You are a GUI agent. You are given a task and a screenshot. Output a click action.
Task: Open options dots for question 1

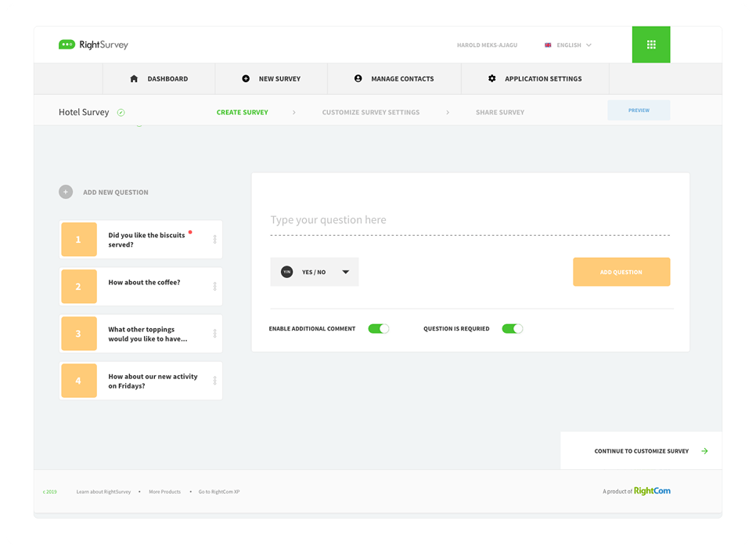click(x=214, y=240)
